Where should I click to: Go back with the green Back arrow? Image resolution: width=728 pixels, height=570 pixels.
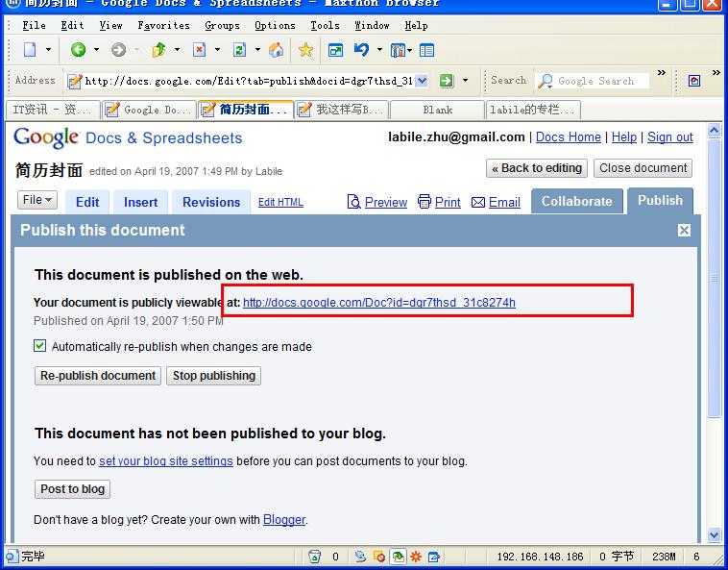tap(78, 49)
